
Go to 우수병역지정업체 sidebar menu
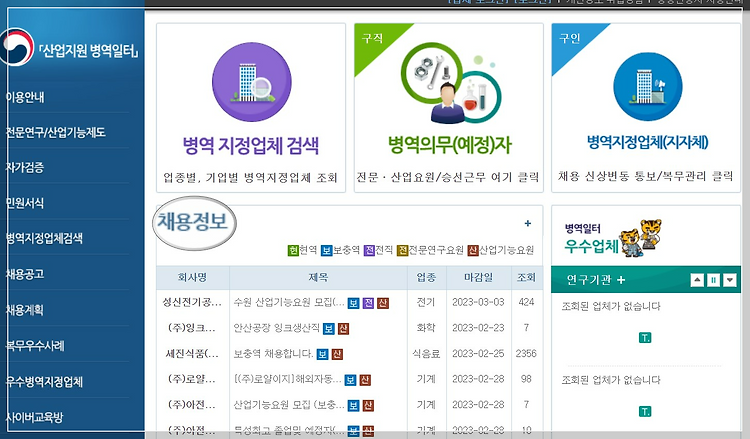pos(44,382)
